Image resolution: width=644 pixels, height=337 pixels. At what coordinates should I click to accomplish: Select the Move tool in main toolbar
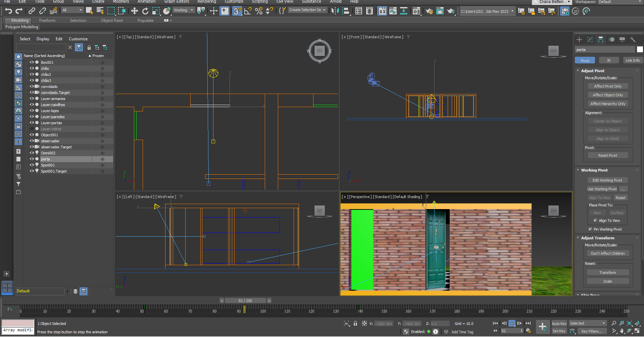click(x=135, y=11)
